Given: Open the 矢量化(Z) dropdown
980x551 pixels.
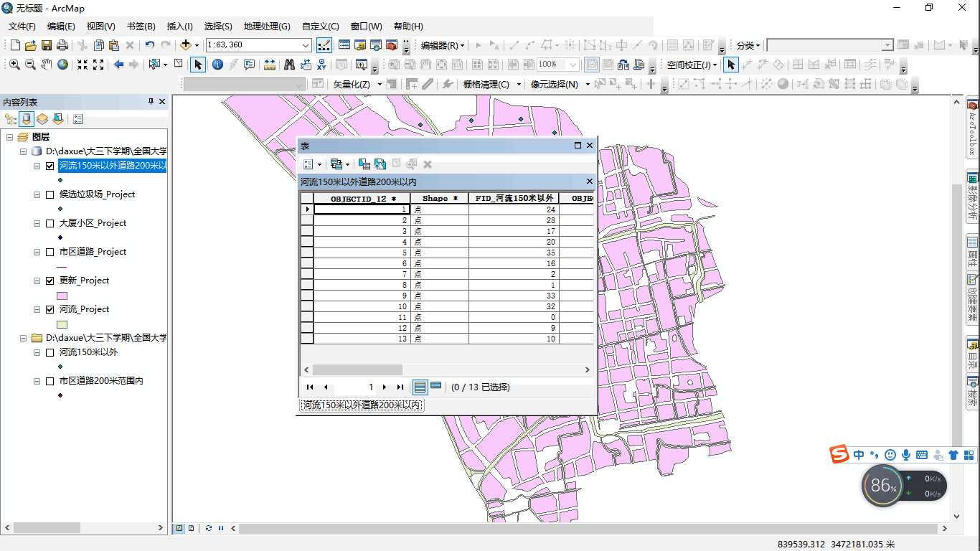Looking at the screenshot, I should [357, 84].
